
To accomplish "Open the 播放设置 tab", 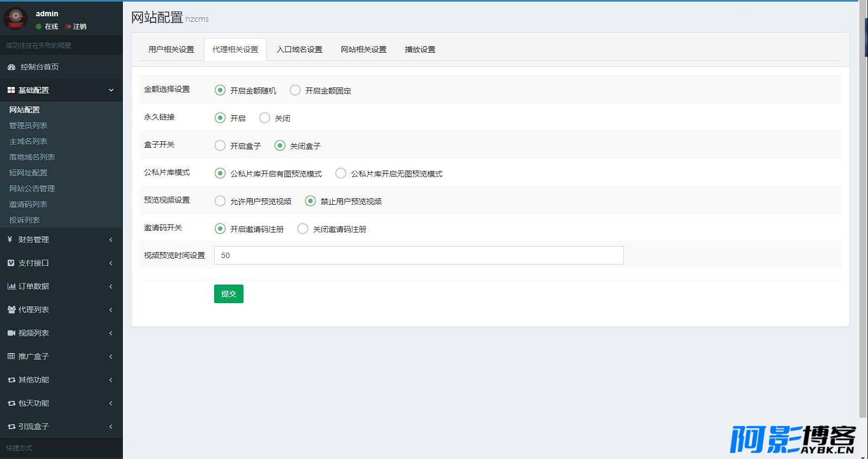I will 420,49.
